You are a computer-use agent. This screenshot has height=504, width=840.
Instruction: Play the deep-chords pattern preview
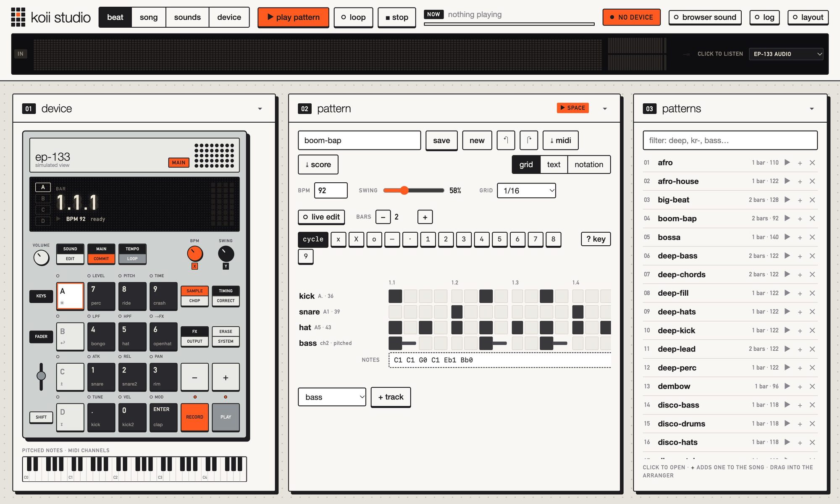[787, 274]
